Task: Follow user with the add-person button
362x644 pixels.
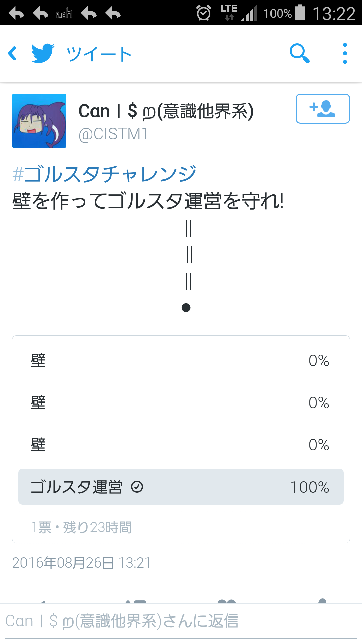Action: pyautogui.click(x=322, y=109)
